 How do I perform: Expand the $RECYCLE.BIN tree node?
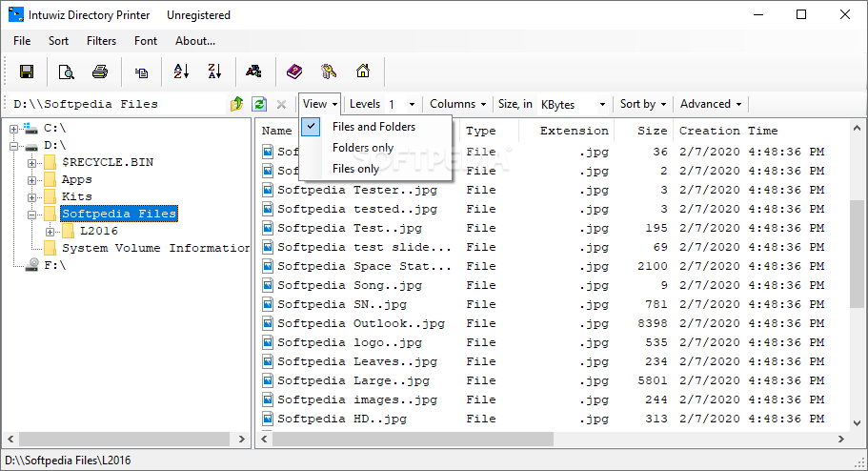[32, 163]
